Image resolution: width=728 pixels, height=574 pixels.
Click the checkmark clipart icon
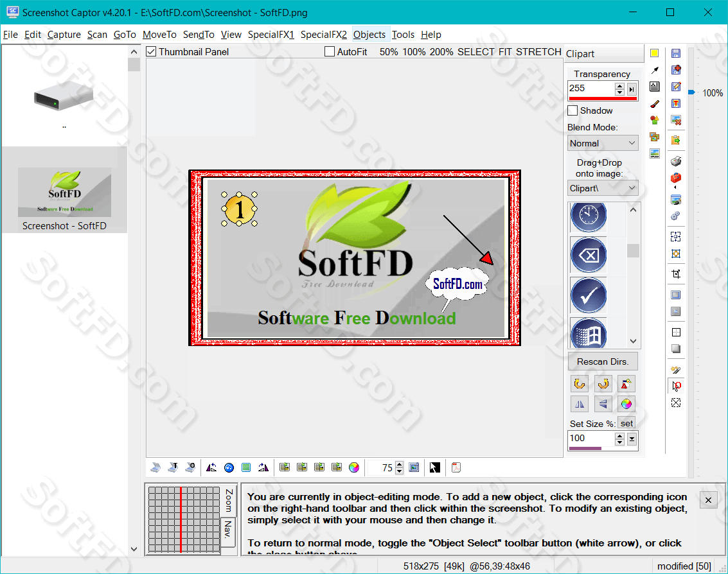(x=589, y=295)
